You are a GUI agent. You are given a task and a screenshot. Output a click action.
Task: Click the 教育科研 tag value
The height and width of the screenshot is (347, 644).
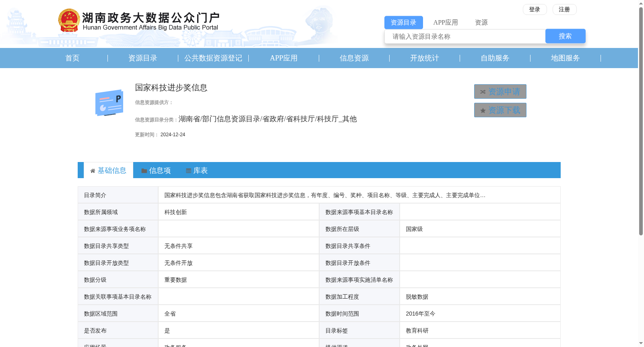click(417, 330)
